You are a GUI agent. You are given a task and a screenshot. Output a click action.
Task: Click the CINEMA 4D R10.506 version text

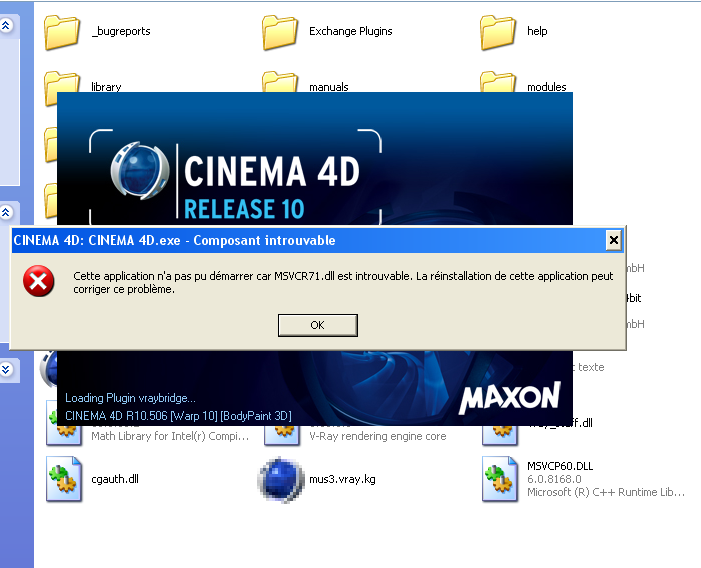pos(178,416)
